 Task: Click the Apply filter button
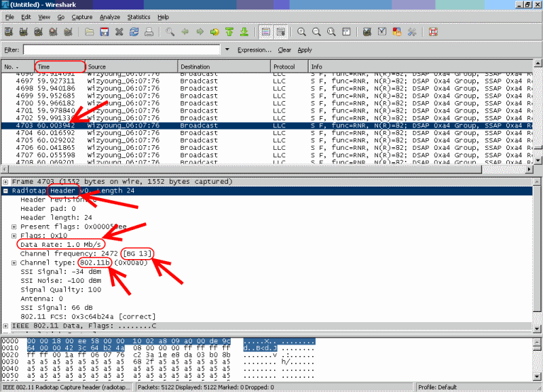click(305, 50)
